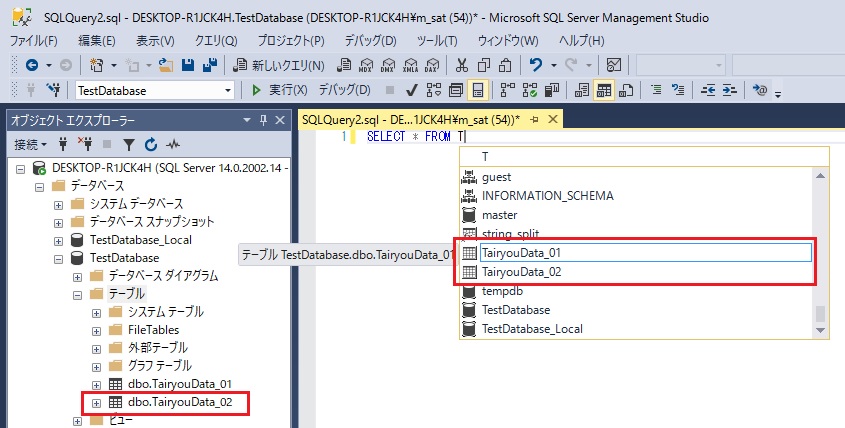The image size is (845, 428).
Task: Click the Decrease Indent icon
Action: 708,90
